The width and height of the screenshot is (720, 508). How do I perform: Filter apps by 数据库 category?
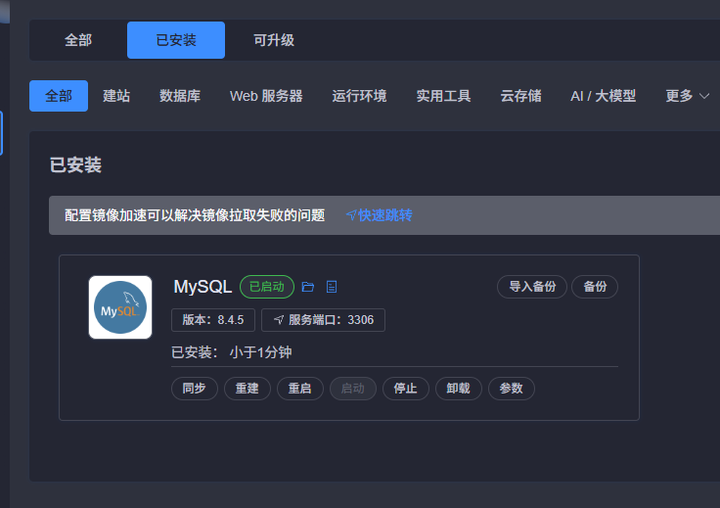[x=180, y=96]
